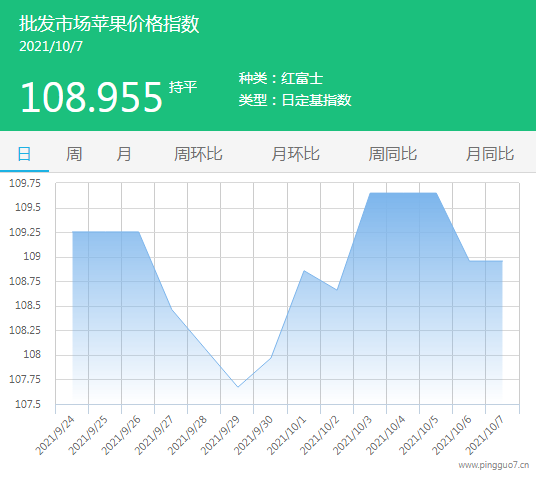Click the 2021/10/4 x-axis date label
536x477 pixels.
click(386, 435)
